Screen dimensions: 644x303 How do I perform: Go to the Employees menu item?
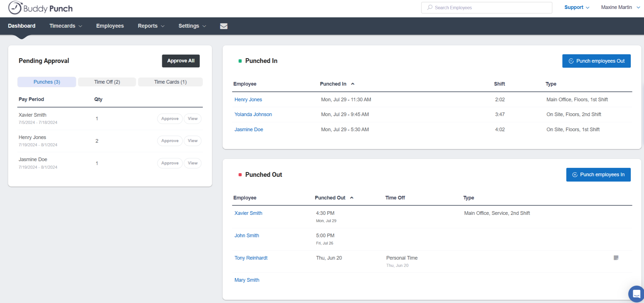tap(110, 26)
